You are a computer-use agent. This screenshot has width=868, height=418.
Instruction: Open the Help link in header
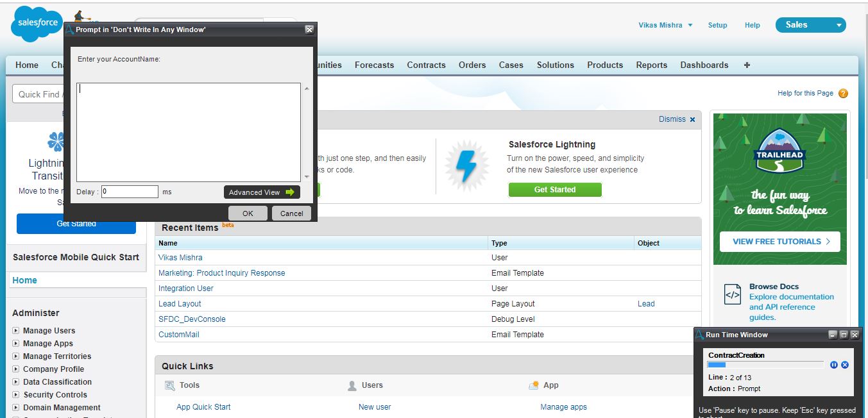[x=753, y=25]
